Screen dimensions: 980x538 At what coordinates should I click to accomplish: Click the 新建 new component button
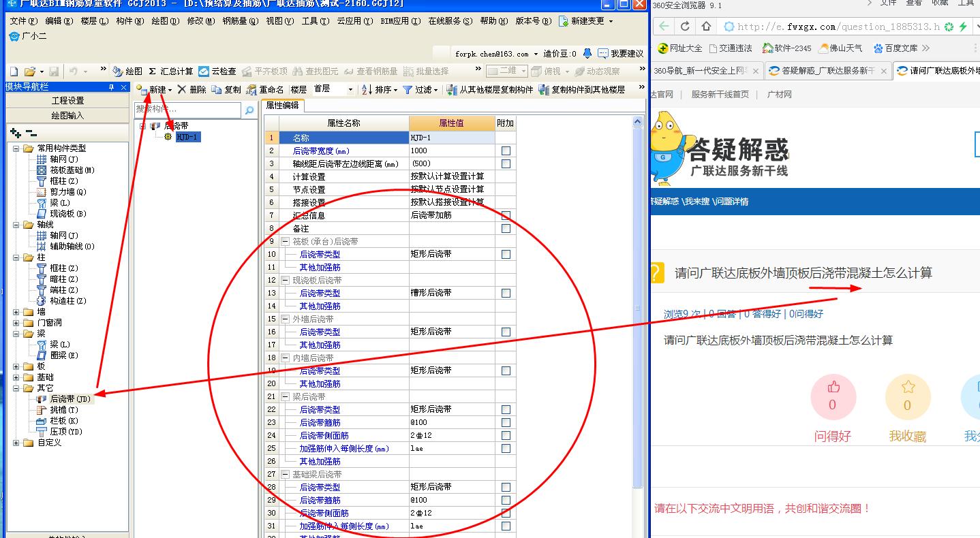coord(154,89)
